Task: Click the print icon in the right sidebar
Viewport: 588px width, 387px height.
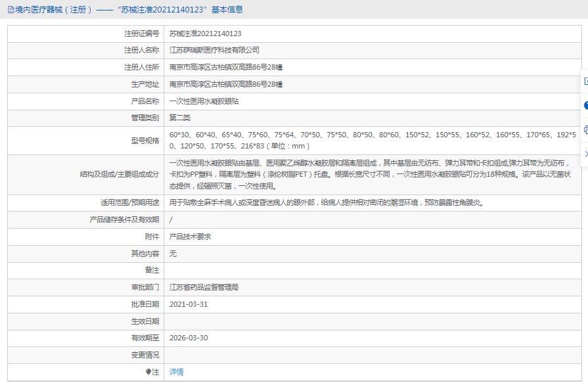Action: pos(585,129)
